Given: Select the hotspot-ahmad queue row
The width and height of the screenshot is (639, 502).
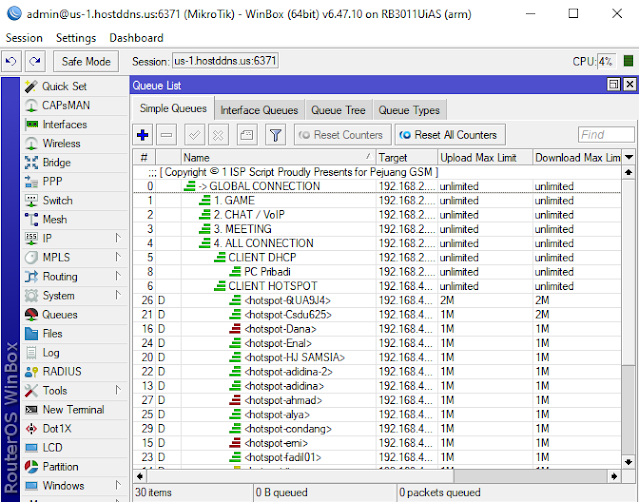Looking at the screenshot, I should click(377, 400).
